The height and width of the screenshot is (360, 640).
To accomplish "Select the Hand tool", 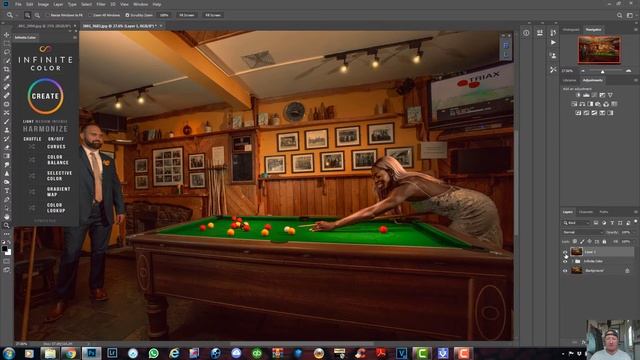I will (x=7, y=217).
